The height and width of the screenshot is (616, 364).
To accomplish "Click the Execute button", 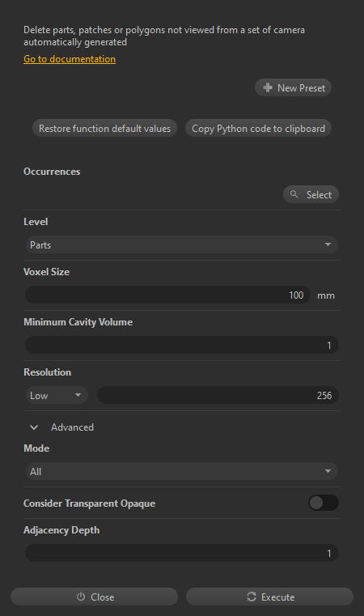I will click(269, 597).
